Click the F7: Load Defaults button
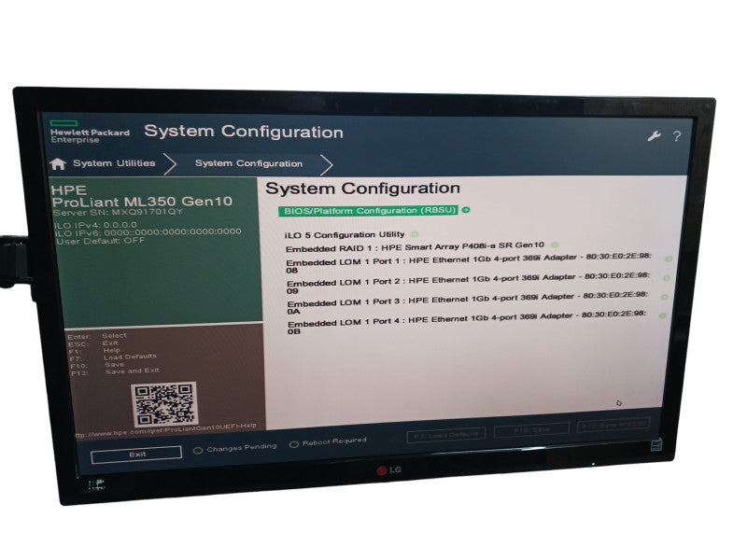 [446, 434]
